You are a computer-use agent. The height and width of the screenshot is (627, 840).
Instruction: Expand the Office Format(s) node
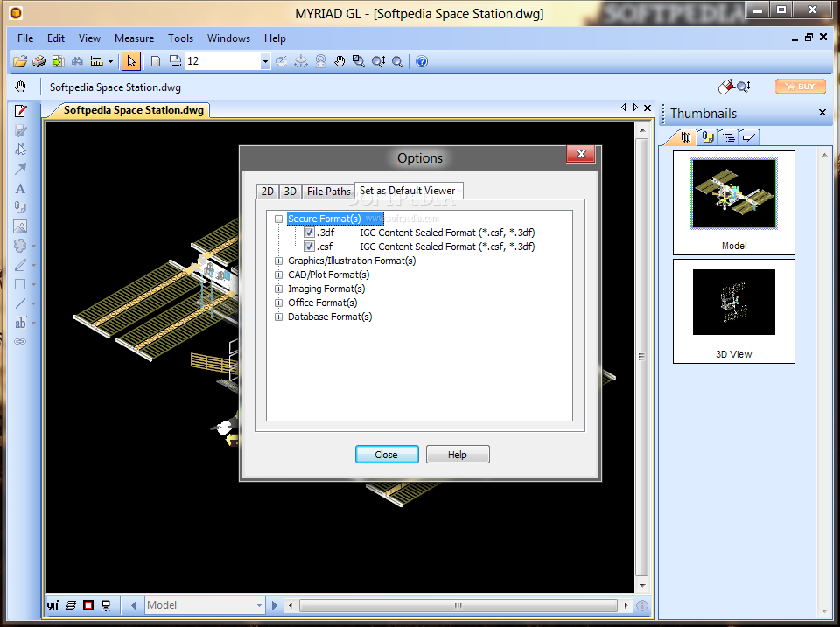278,303
